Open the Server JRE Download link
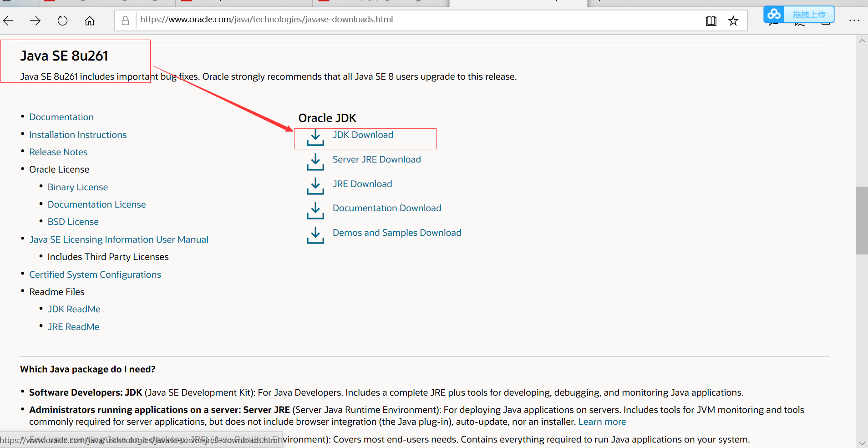 tap(376, 159)
